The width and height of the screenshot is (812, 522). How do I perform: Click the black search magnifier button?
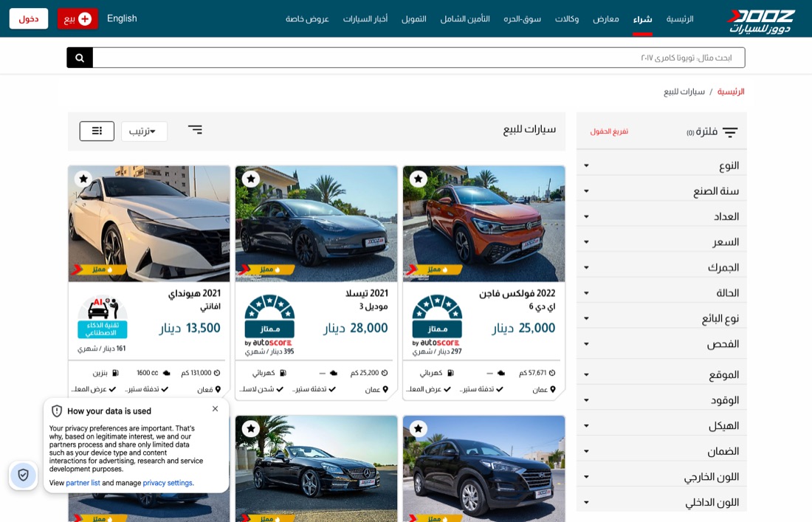click(80, 58)
